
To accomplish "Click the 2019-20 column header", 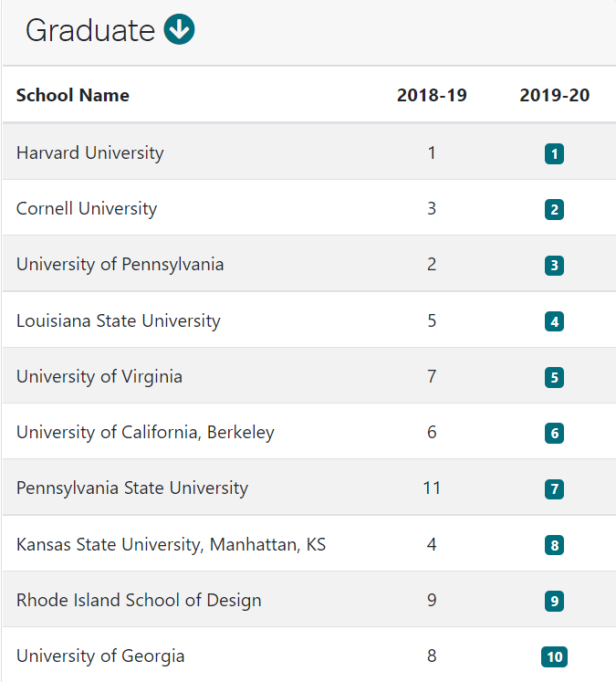I will 554,95.
